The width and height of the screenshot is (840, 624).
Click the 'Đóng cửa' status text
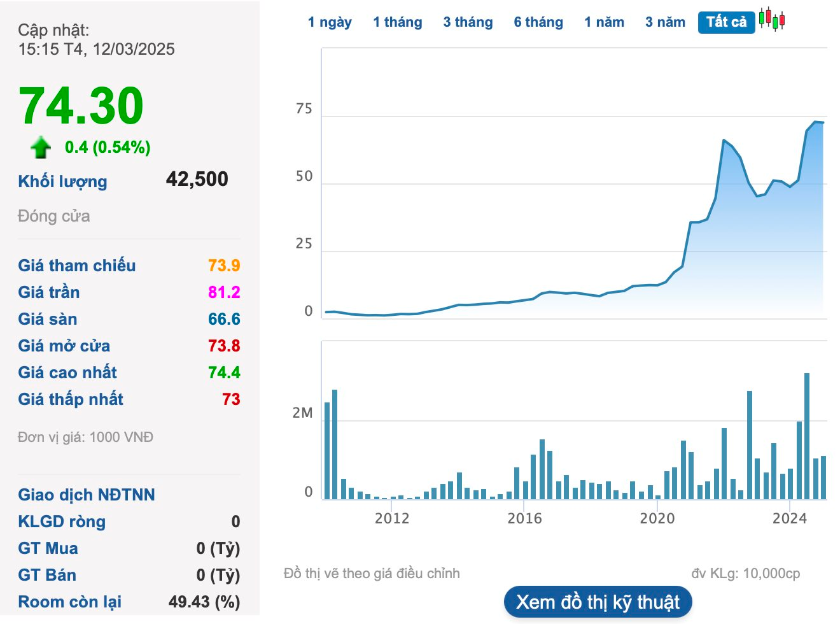pyautogui.click(x=54, y=216)
